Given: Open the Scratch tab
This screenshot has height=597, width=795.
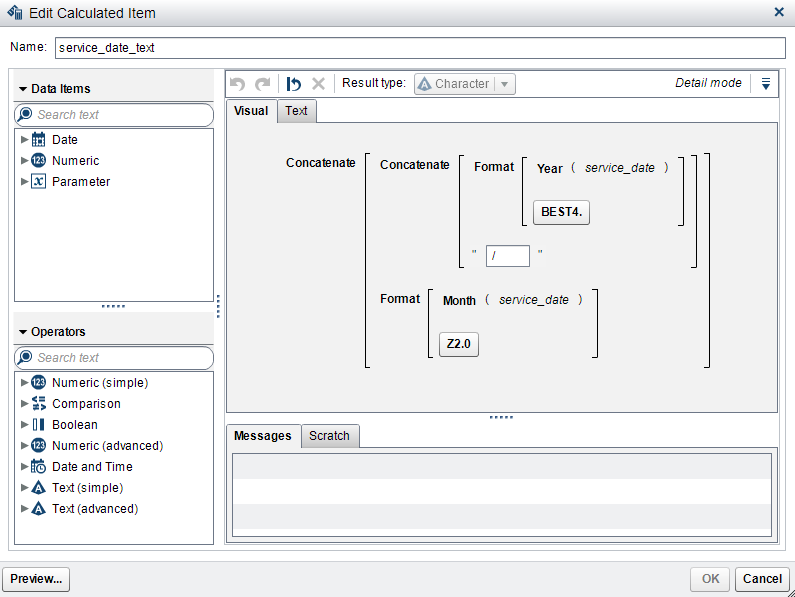Looking at the screenshot, I should click(x=329, y=436).
